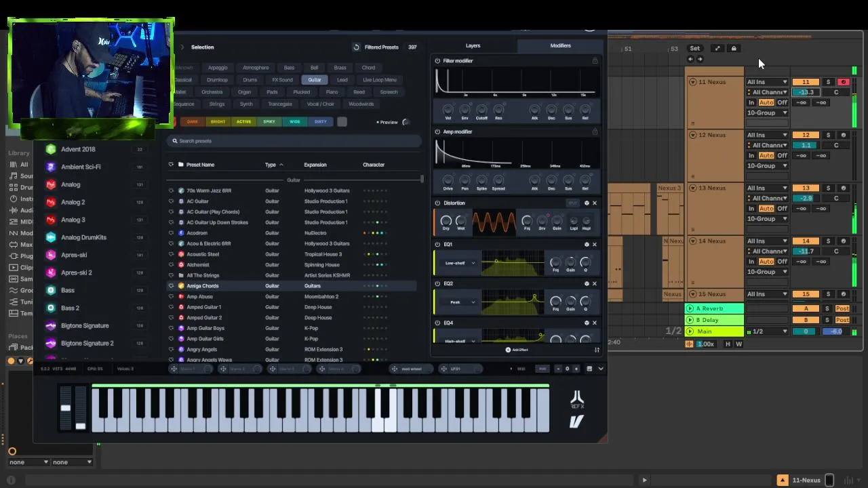The width and height of the screenshot is (868, 488).
Task: Remove the Distortion effect with its X
Action: (595, 203)
